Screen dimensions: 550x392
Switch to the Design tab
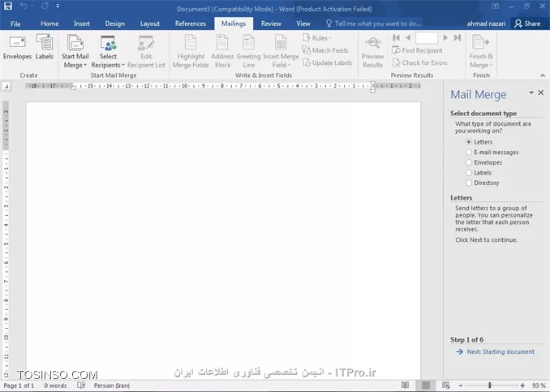click(x=114, y=24)
